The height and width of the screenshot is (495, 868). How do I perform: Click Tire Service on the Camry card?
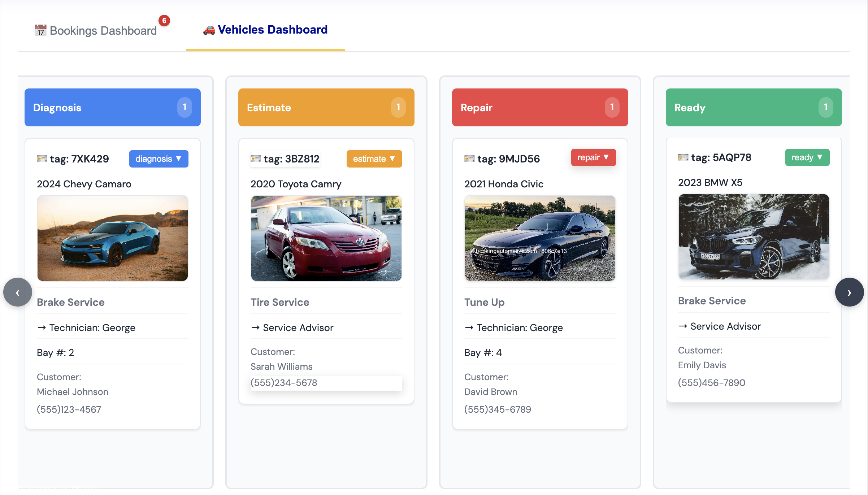pyautogui.click(x=280, y=302)
